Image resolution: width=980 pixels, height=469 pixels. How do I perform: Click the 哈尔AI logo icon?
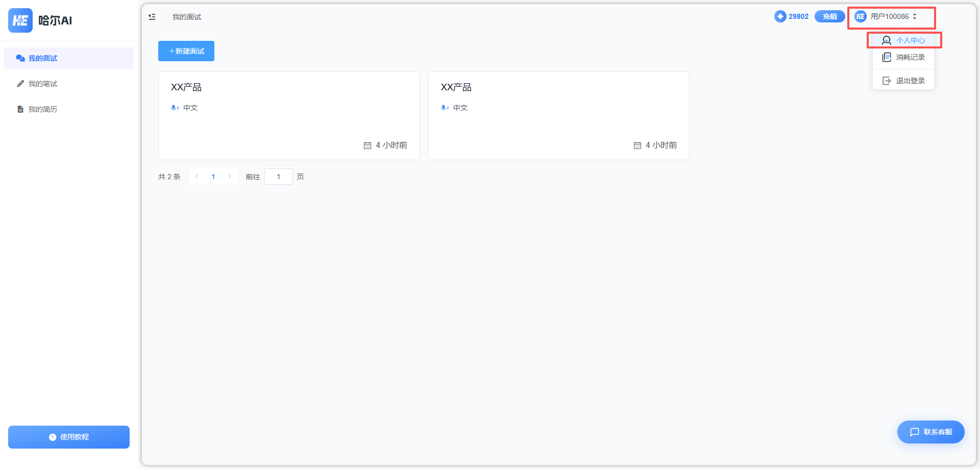pos(20,20)
